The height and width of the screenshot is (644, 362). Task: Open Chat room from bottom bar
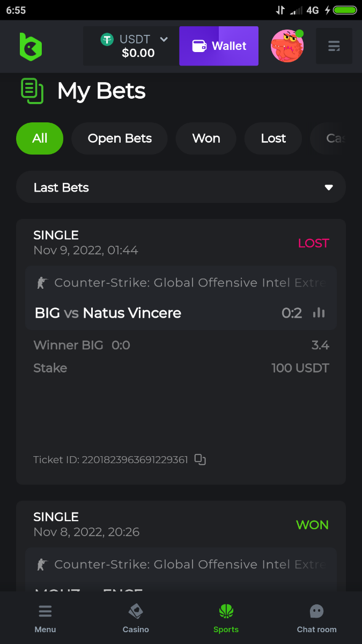coord(316,618)
